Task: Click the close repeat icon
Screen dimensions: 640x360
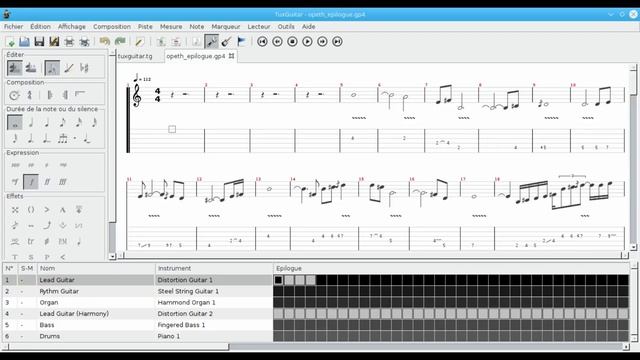Action: tap(65, 95)
